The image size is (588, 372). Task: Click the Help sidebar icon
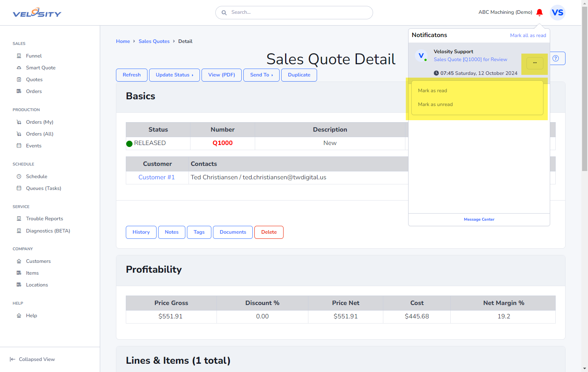(19, 316)
